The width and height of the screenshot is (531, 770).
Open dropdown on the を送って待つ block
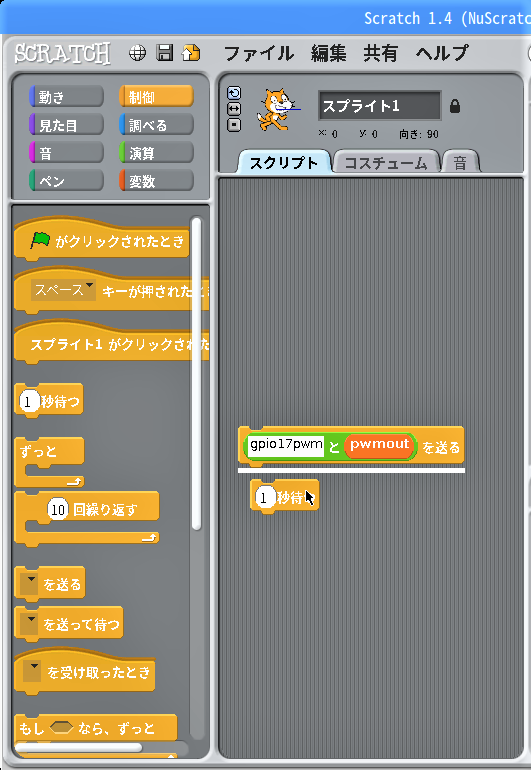[x=30, y=624]
